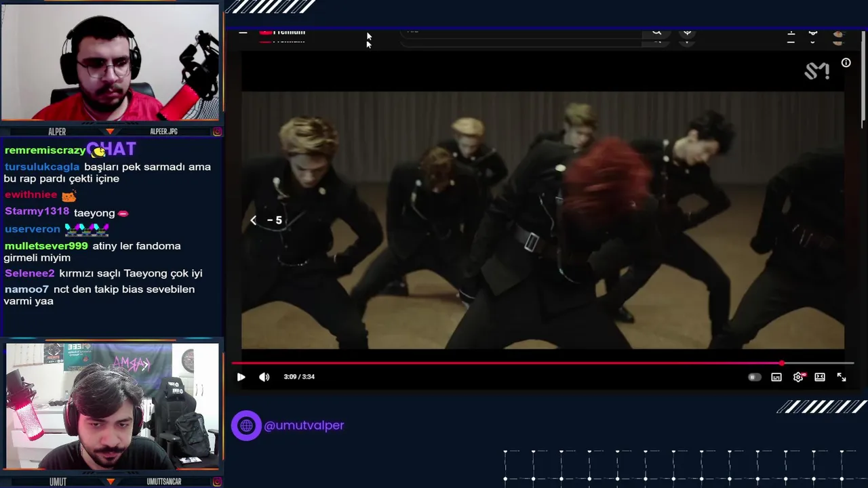
Task: Open YouTube hamburger guide menu
Action: [243, 32]
